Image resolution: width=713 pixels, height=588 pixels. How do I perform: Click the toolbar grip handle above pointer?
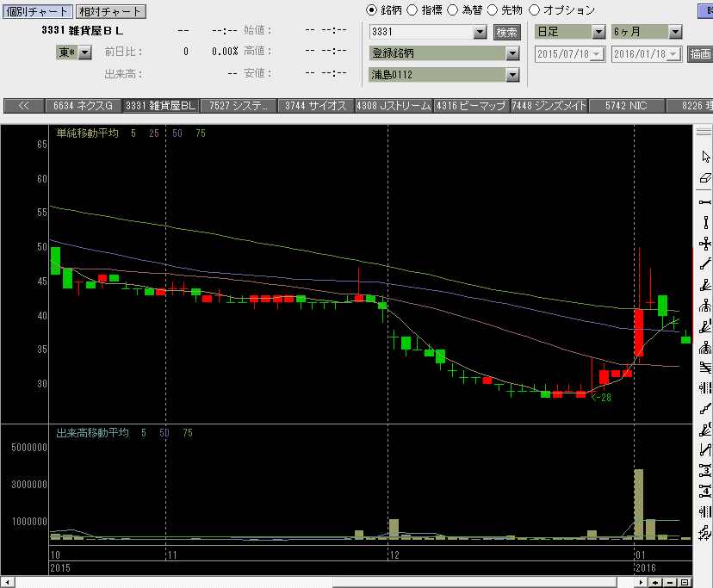click(704, 132)
